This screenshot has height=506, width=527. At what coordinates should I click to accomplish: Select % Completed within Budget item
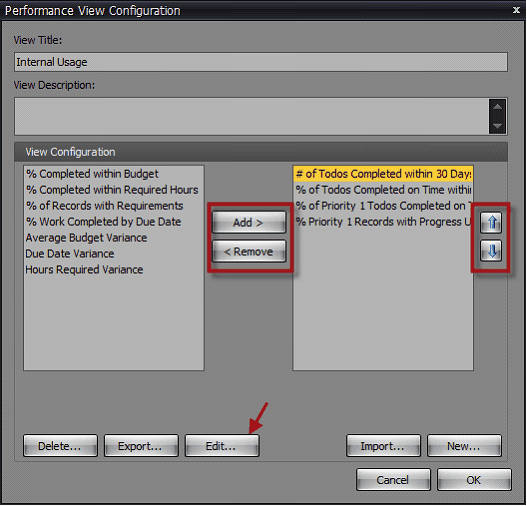(92, 174)
